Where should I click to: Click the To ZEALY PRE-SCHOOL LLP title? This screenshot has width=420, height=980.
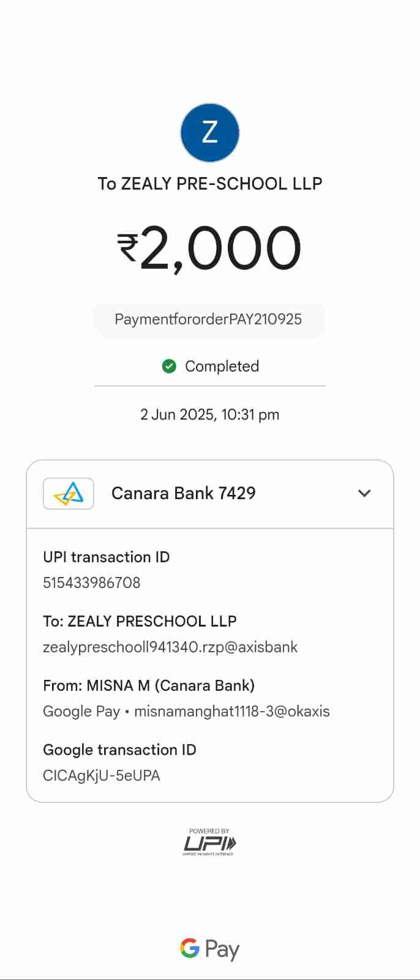(x=210, y=184)
